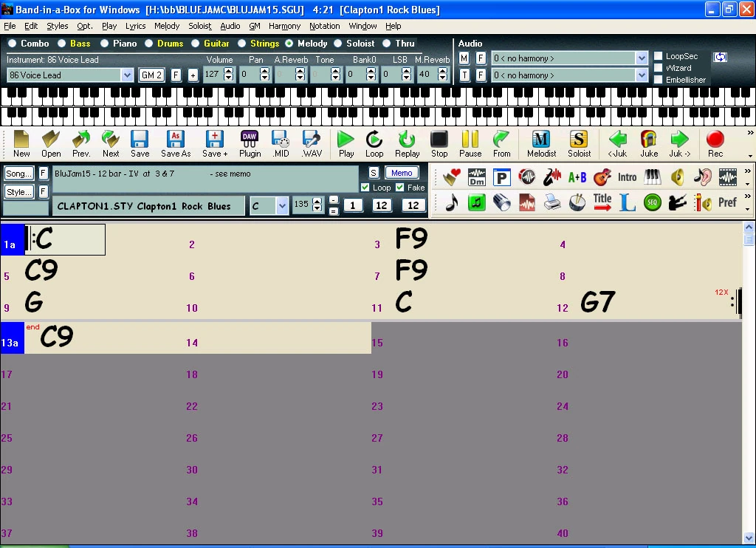Viewport: 756px width, 548px height.
Task: Open the big piano window icon
Action: 653,177
